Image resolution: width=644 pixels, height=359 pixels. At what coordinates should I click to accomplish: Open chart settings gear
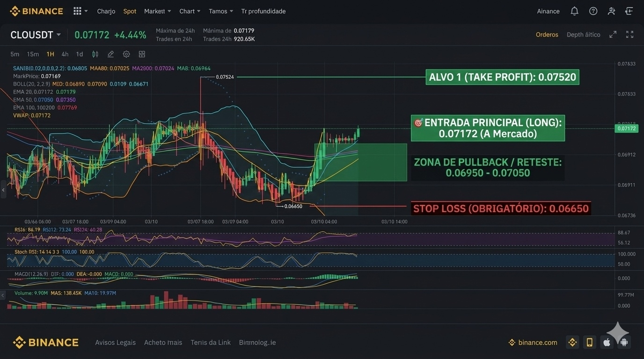click(126, 54)
